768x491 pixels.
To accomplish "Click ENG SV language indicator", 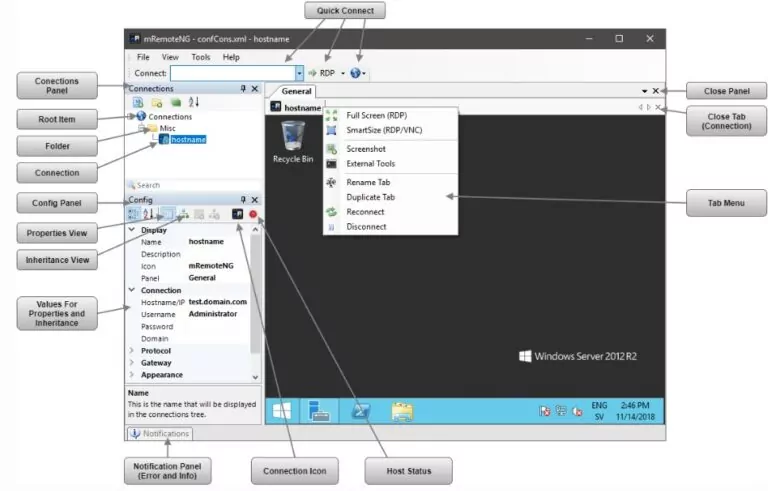I will pyautogui.click(x=599, y=411).
